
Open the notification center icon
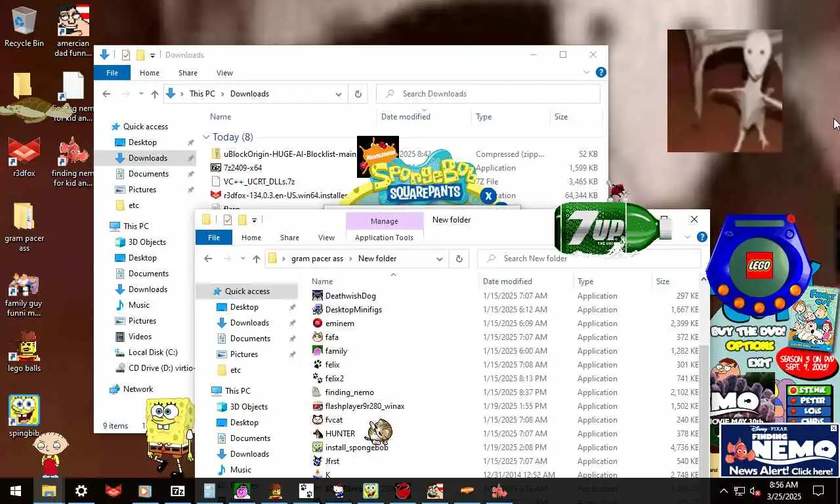click(x=818, y=491)
